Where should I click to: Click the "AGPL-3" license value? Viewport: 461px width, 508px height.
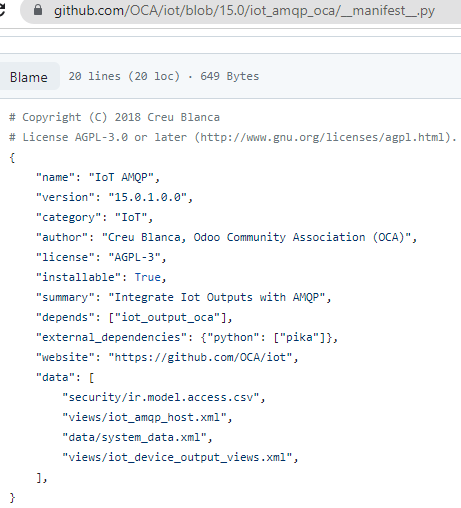coord(134,257)
